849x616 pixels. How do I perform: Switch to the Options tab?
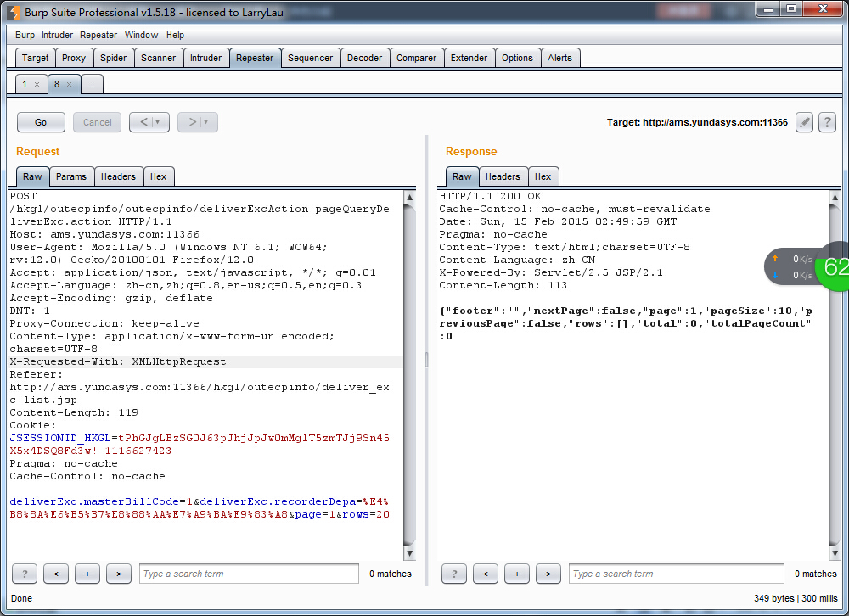517,58
